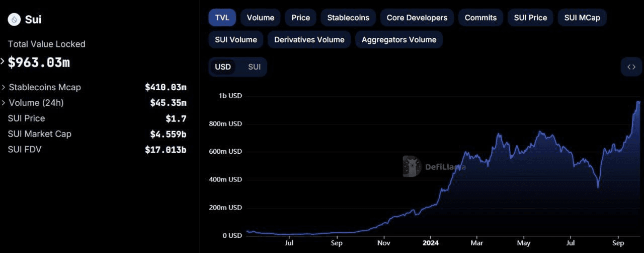Toggle the Price chart option
Image resolution: width=644 pixels, height=253 pixels.
coord(301,18)
